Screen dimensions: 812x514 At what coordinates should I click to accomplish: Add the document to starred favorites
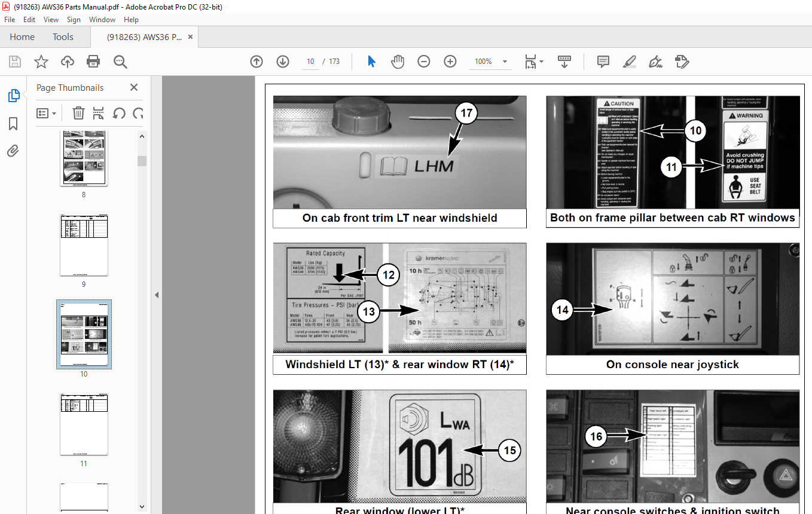point(41,62)
